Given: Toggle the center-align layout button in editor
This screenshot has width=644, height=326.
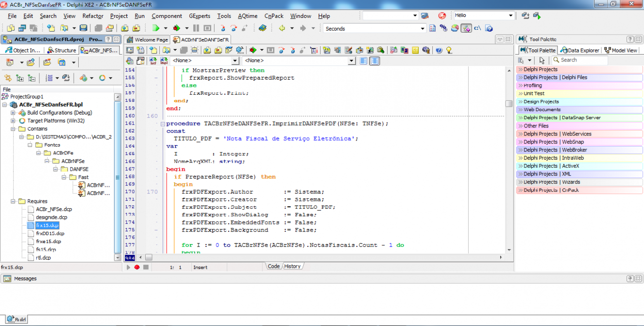Looking at the screenshot, I should point(374,61).
